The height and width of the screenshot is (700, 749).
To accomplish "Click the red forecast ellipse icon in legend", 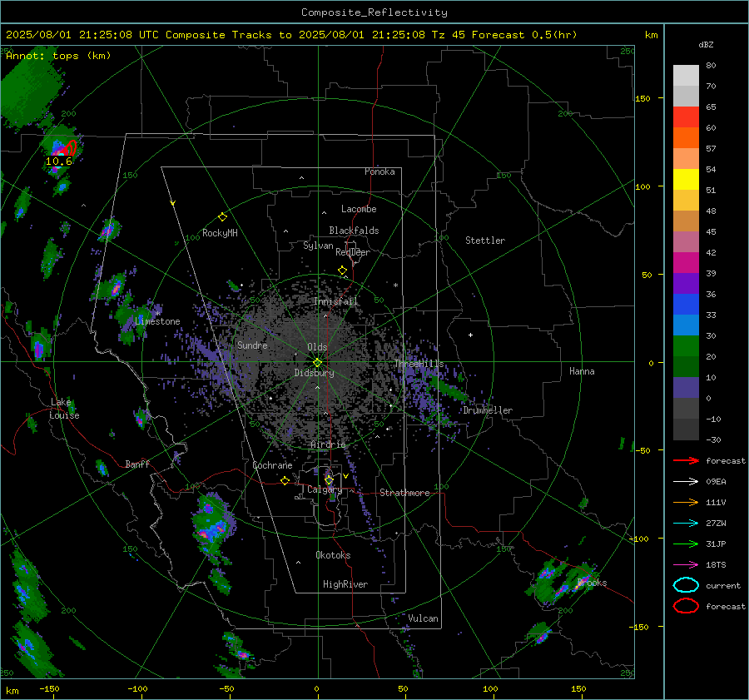I will click(686, 606).
